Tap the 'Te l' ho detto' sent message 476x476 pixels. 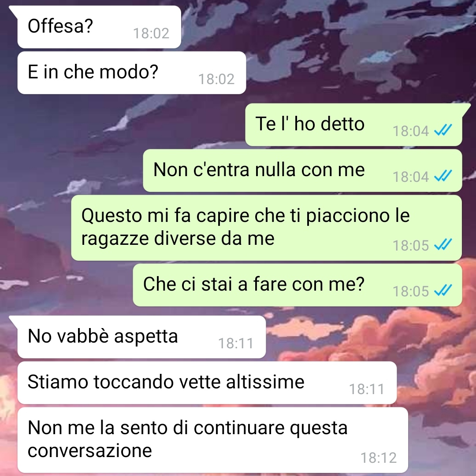click(x=353, y=125)
